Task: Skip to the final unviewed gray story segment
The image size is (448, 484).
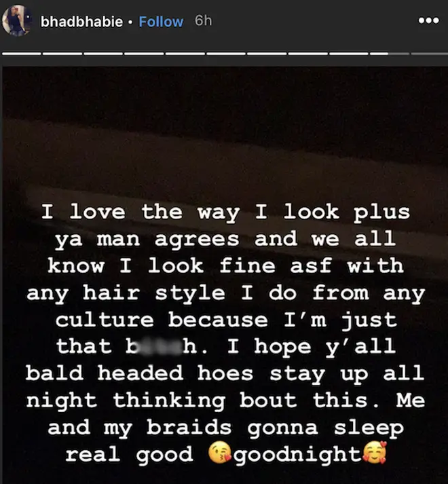Action: click(430, 54)
